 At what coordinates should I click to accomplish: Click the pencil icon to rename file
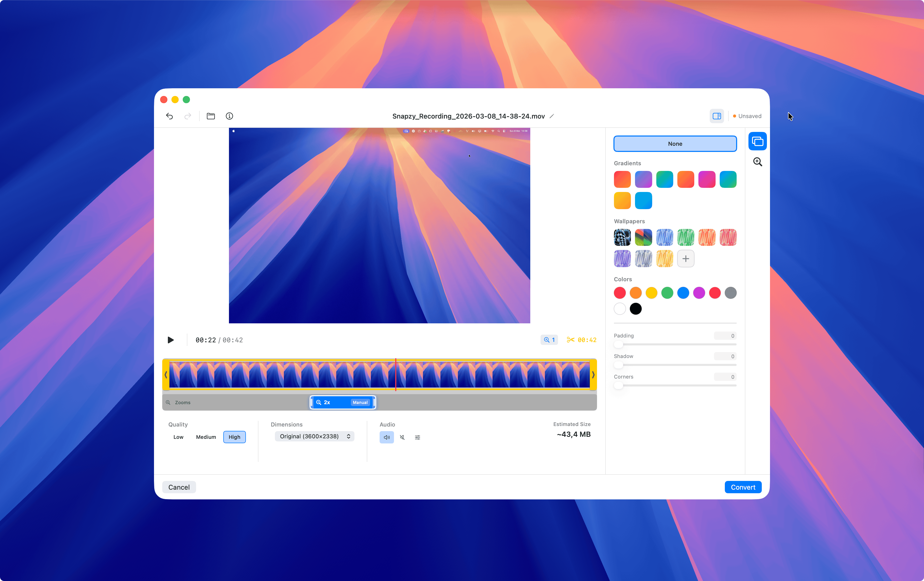pyautogui.click(x=552, y=116)
